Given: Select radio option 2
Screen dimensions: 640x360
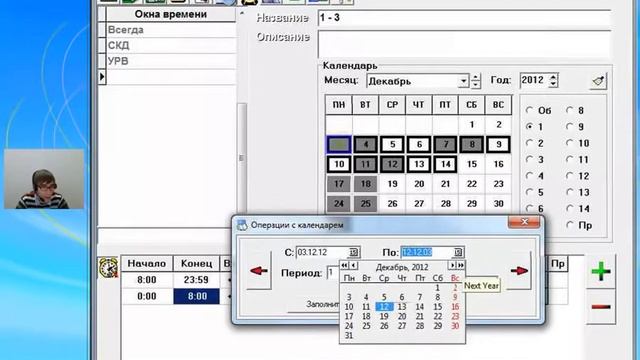Looking at the screenshot, I should coord(530,143).
